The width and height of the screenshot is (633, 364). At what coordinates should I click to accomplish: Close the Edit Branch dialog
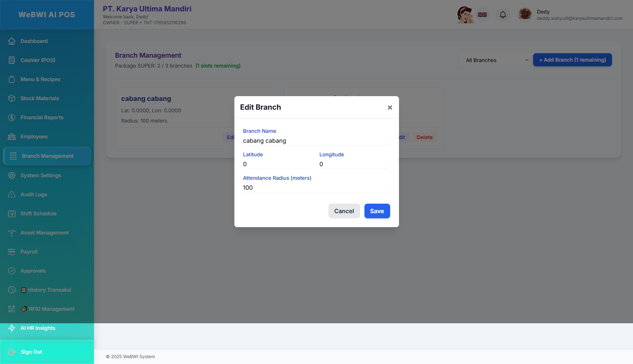[390, 108]
